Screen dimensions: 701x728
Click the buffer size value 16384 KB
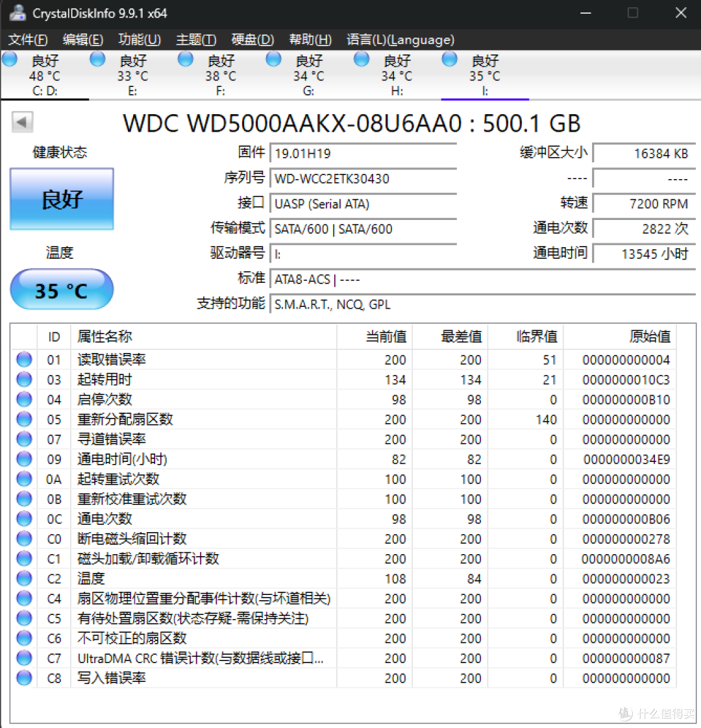644,153
